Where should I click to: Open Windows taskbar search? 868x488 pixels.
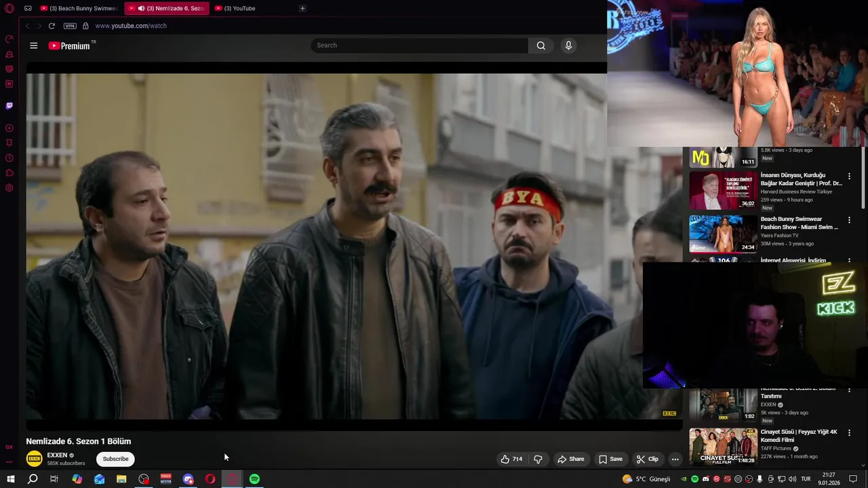tap(33, 479)
